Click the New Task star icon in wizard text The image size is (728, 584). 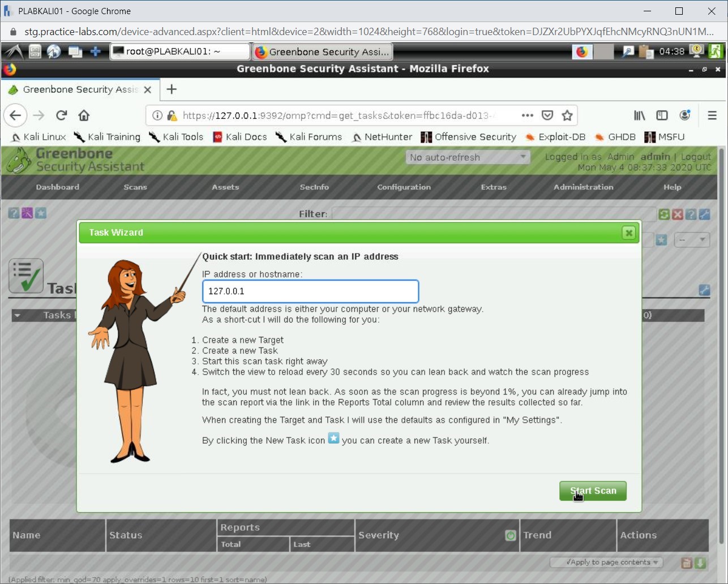click(x=333, y=439)
